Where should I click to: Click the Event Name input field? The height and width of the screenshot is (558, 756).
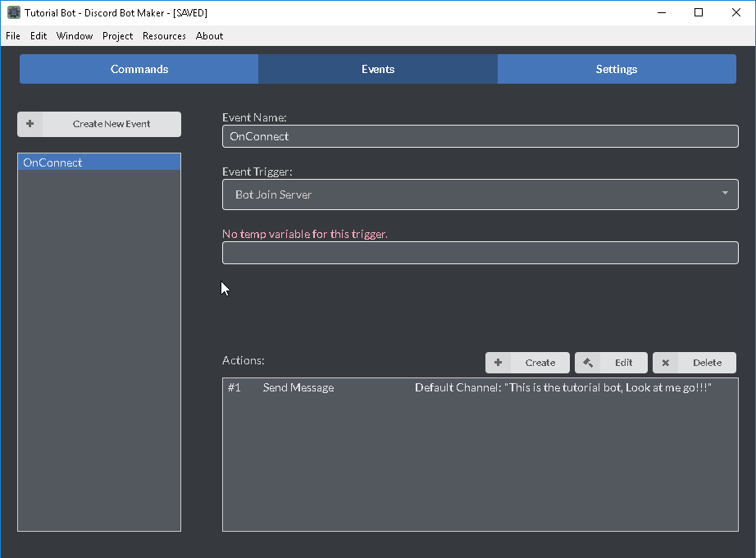click(x=480, y=136)
